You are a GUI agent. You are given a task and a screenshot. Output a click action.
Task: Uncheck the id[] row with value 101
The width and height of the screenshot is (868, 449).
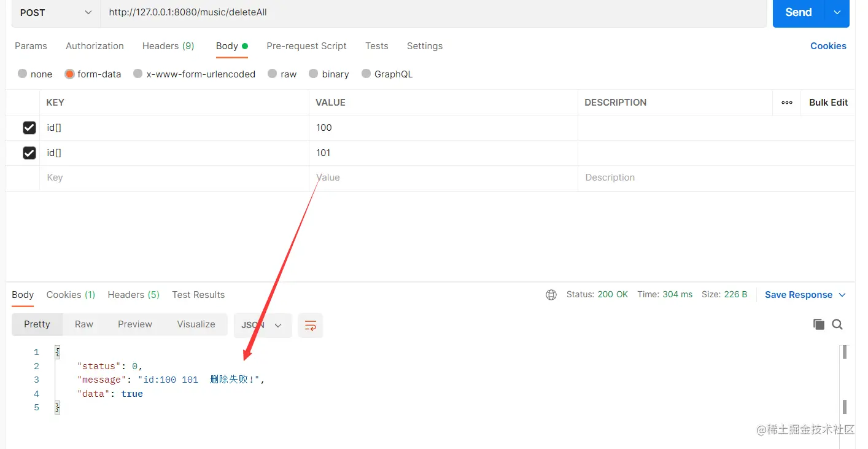[29, 153]
